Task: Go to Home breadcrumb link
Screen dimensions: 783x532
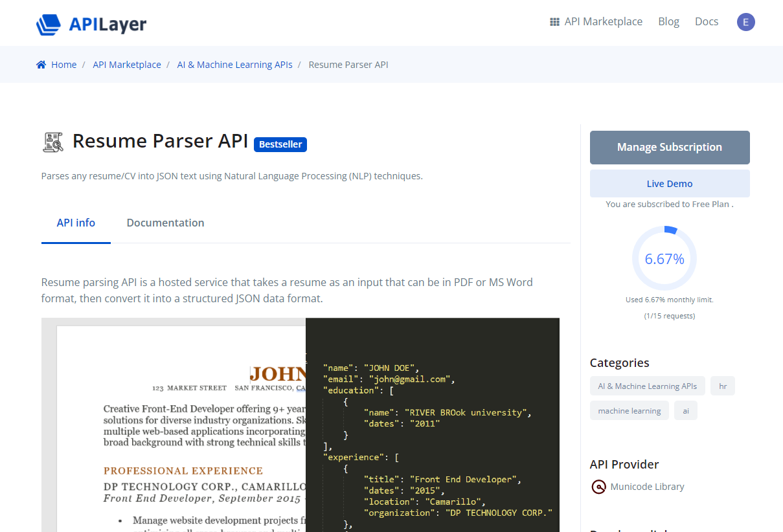Action: (64, 65)
